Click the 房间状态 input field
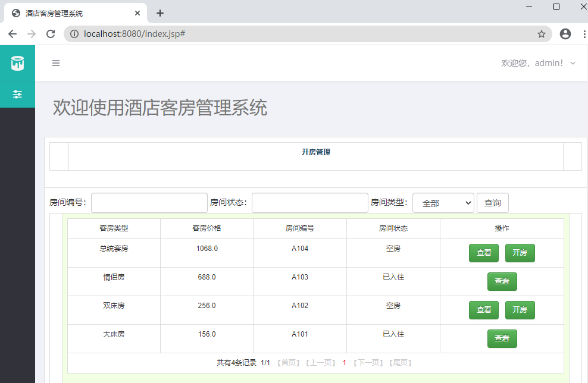588x383 pixels. [309, 203]
